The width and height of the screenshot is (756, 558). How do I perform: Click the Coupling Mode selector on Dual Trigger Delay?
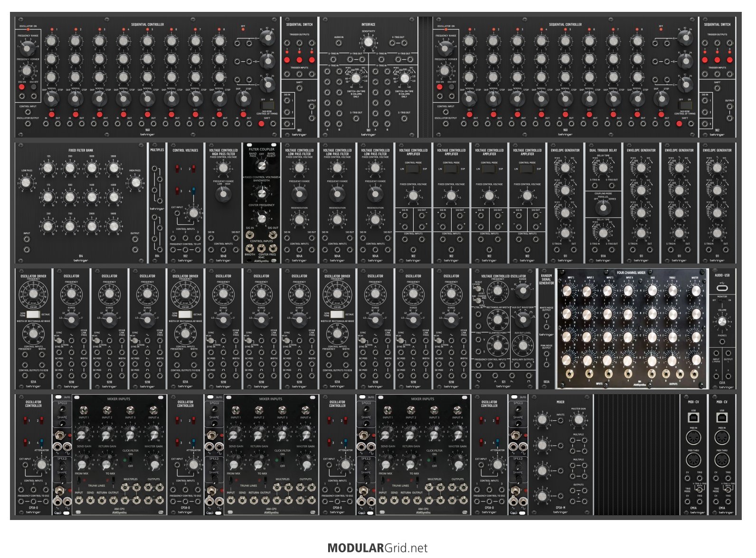603,208
